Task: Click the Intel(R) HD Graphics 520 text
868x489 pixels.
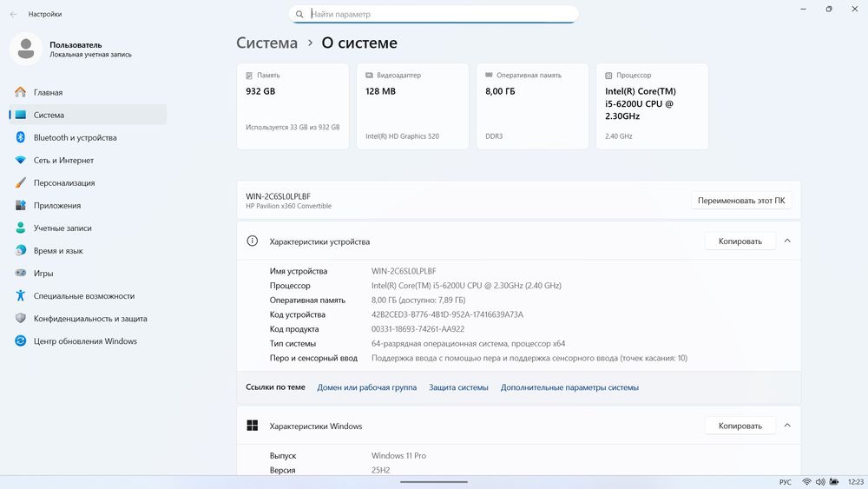Action: coord(403,136)
